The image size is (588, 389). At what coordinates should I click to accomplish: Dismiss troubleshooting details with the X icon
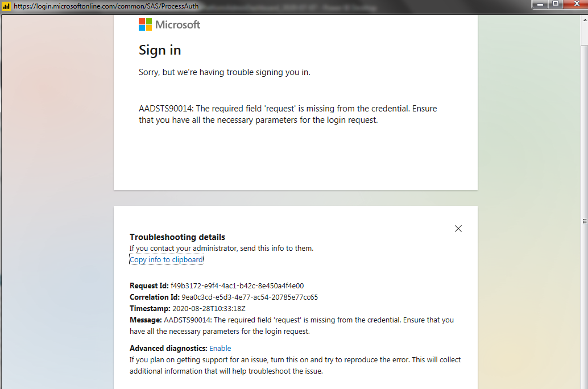pyautogui.click(x=458, y=228)
